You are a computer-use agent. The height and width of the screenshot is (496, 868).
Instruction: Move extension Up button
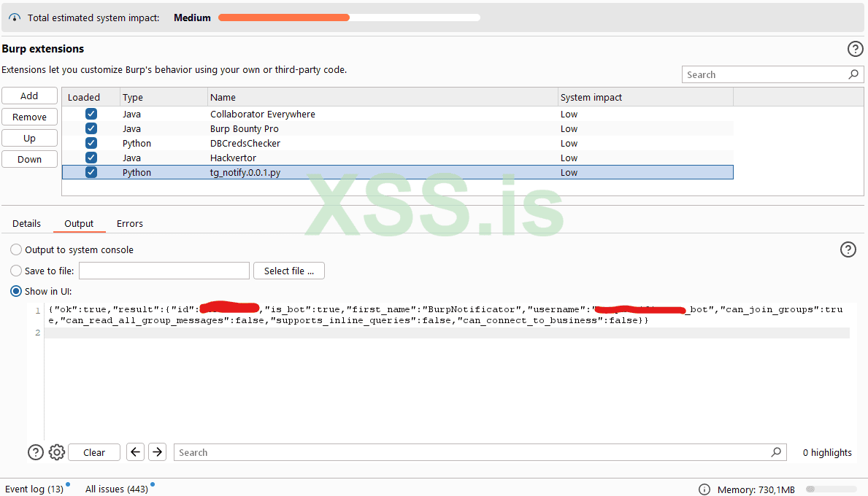[x=29, y=139]
